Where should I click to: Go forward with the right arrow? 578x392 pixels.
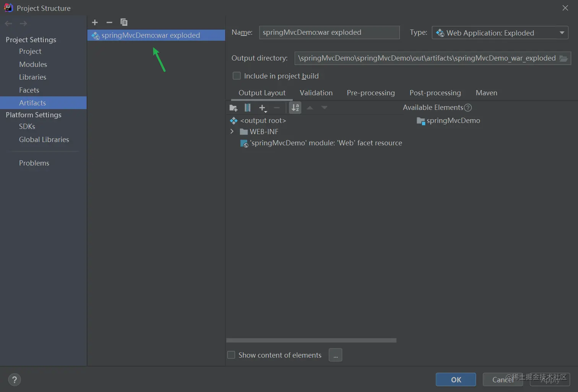coord(23,24)
